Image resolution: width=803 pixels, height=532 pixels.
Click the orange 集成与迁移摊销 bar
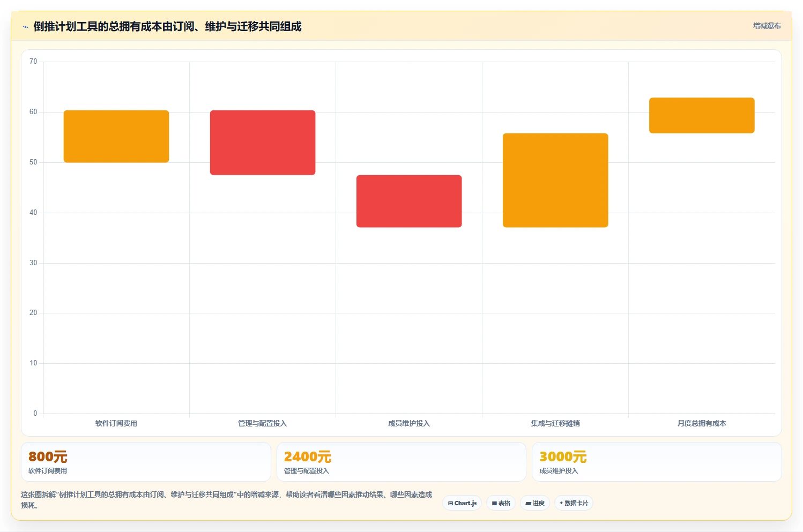(555, 180)
